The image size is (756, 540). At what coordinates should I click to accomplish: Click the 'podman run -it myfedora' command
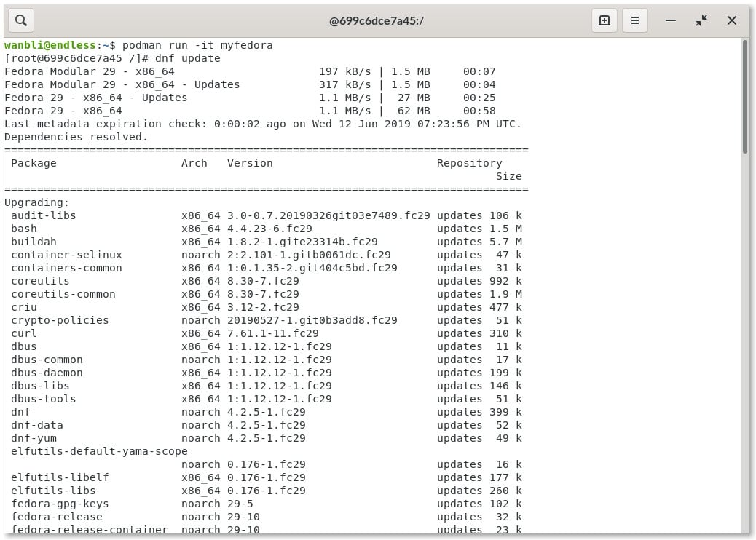pyautogui.click(x=197, y=45)
